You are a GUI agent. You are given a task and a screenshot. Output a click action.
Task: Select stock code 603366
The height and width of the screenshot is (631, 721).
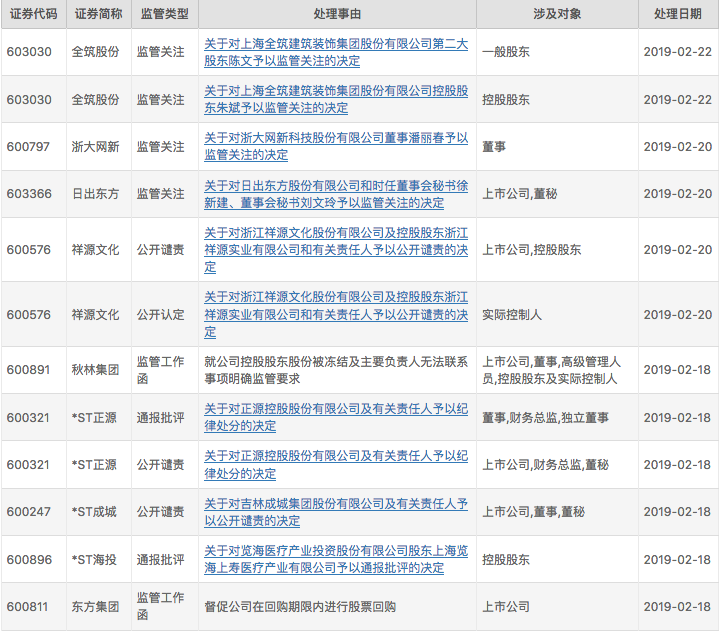(29, 194)
